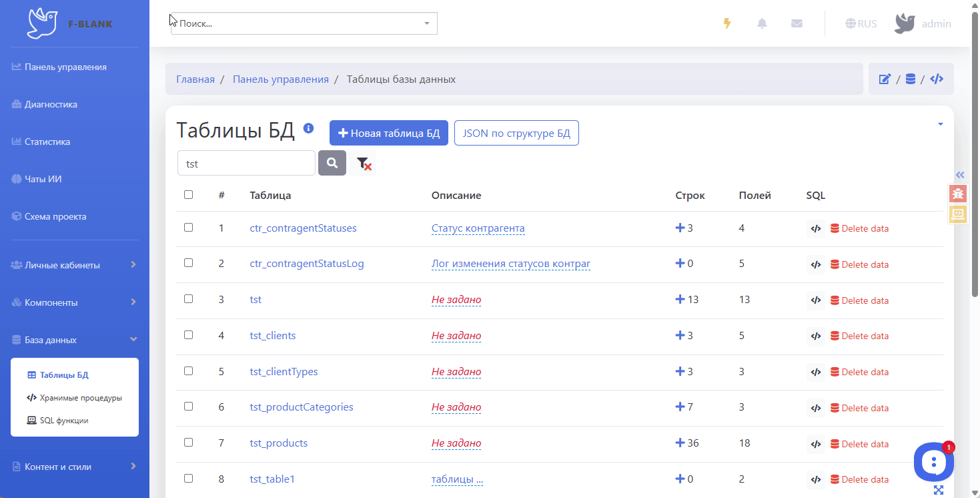The height and width of the screenshot is (498, 980).
Task: Toggle the select-all checkbox in table header
Action: (x=188, y=195)
